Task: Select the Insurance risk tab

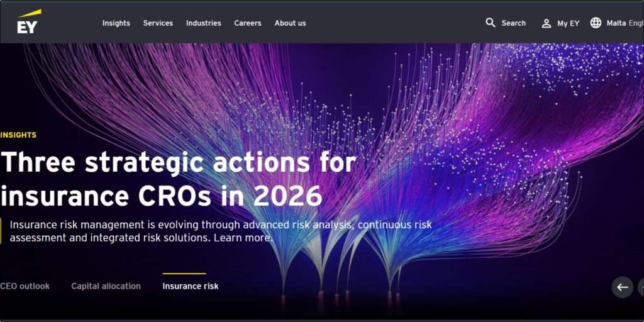Action: 191,286
